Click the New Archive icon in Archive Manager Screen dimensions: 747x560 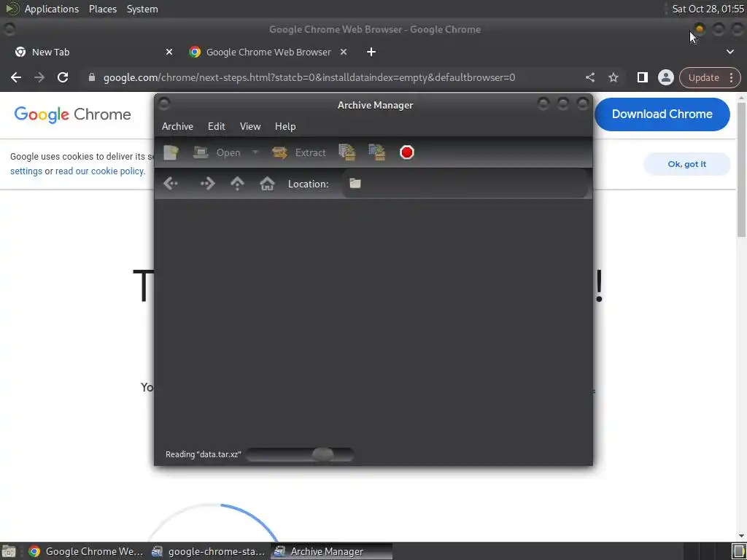point(171,152)
